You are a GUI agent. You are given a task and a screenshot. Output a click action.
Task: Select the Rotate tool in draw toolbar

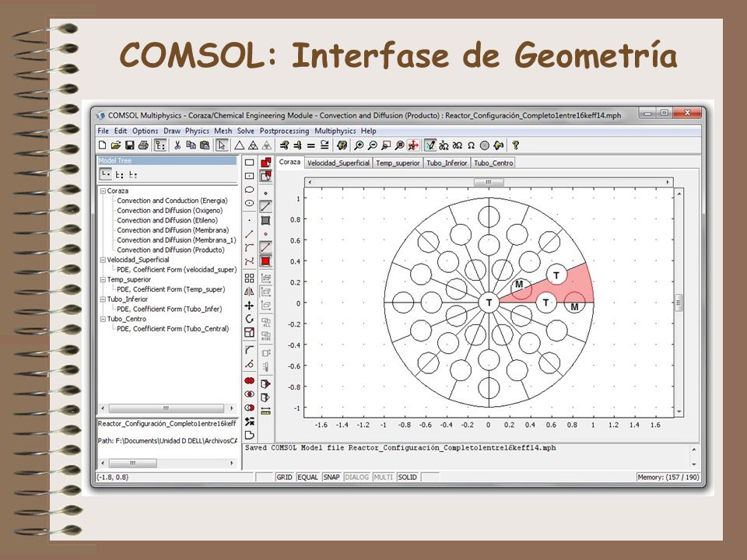[x=249, y=319]
